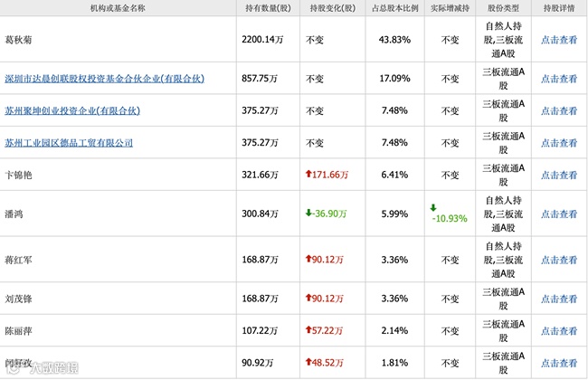
Task: Click the 股份类型 column header
Action: click(503, 8)
